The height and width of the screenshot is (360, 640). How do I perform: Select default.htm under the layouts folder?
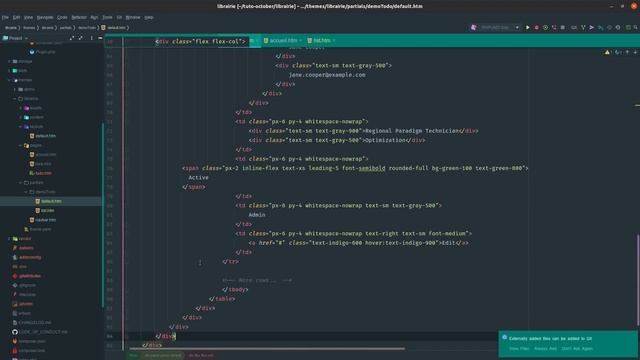(x=45, y=136)
